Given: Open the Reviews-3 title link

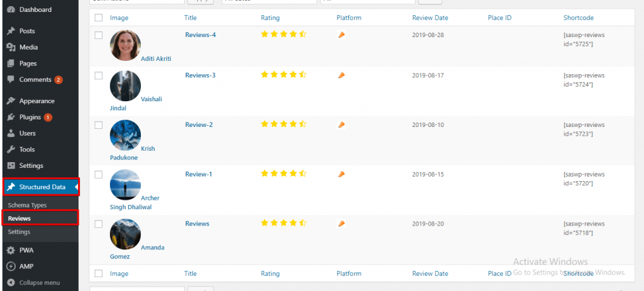Looking at the screenshot, I should coord(201,75).
